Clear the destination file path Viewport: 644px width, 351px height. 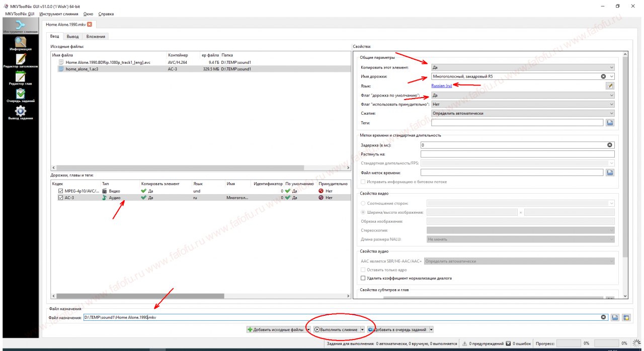coord(604,317)
